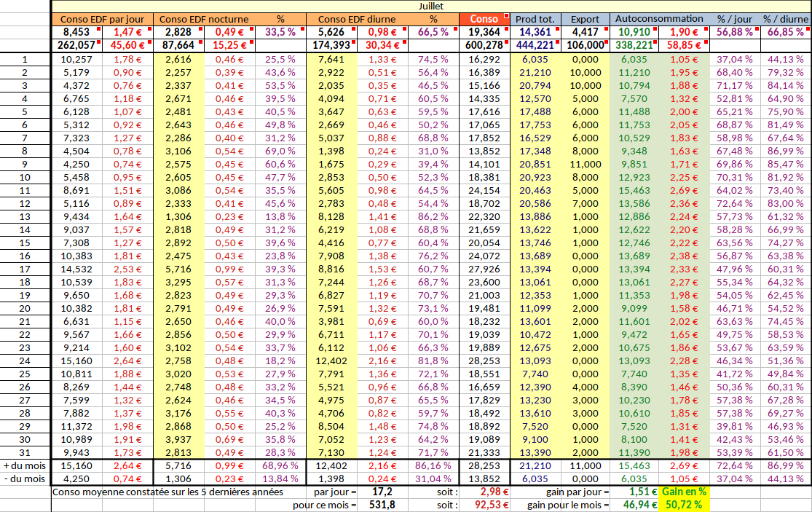This screenshot has width=812, height=512.
Task: Select the 600,278 total consumption cell
Action: pyautogui.click(x=484, y=45)
